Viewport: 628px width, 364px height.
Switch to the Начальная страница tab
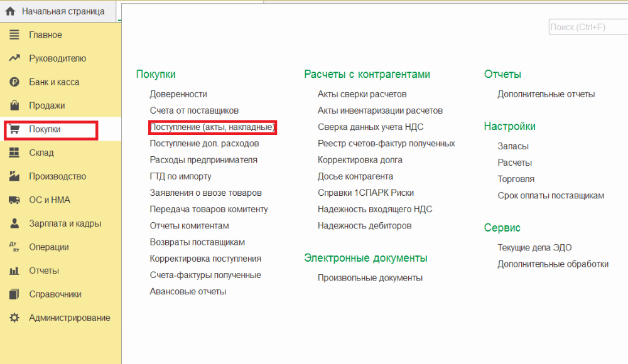63,11
